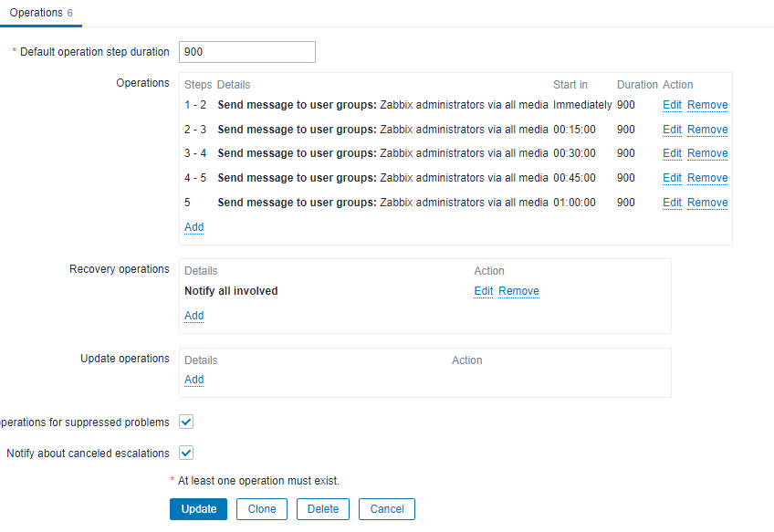The image size is (774, 532).
Task: Edit the steps 2 - 3 operation
Action: tap(672, 130)
